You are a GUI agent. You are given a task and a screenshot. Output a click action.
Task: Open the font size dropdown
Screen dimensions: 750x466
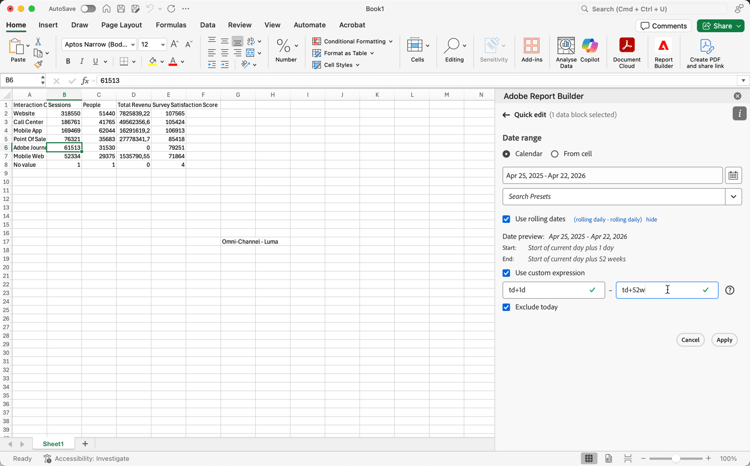pyautogui.click(x=163, y=44)
